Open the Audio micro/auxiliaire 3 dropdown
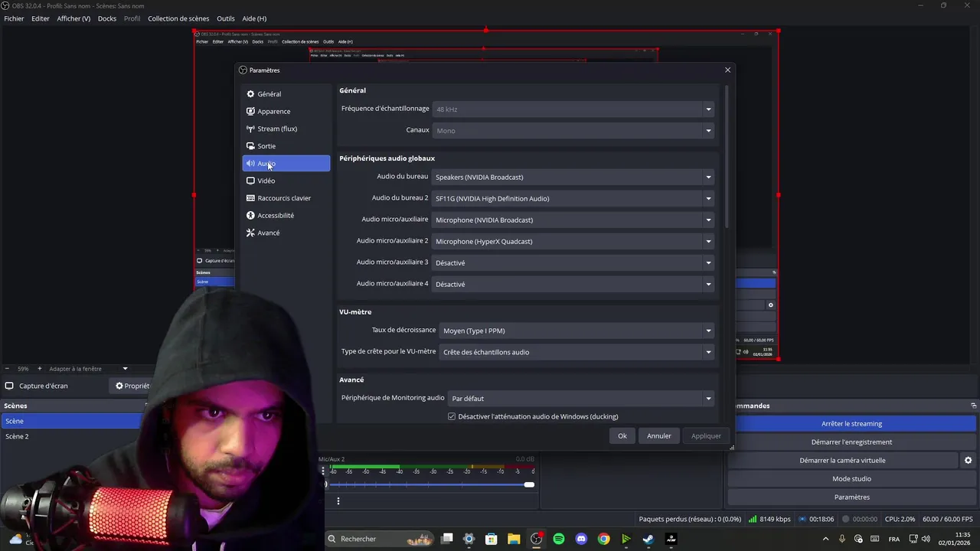980x551 pixels. (x=573, y=262)
